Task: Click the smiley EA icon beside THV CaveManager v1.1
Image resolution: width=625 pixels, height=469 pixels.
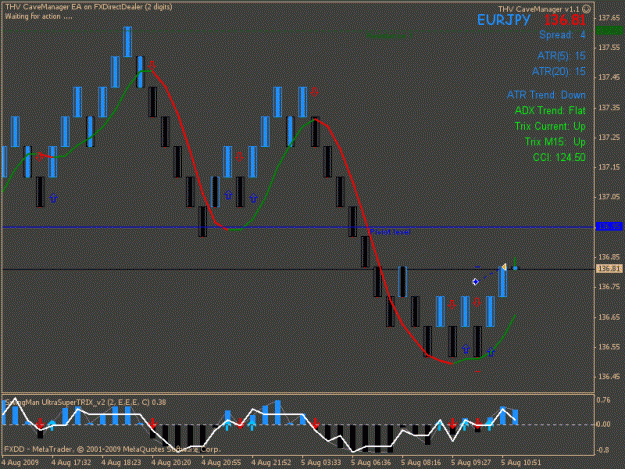Action: (586, 9)
